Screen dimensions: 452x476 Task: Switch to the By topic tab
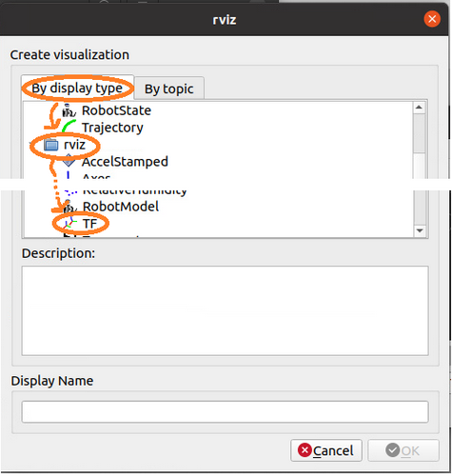pos(169,89)
